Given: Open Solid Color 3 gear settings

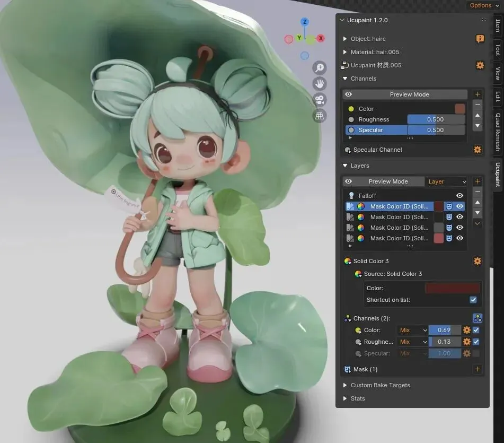Looking at the screenshot, I should pyautogui.click(x=478, y=261).
